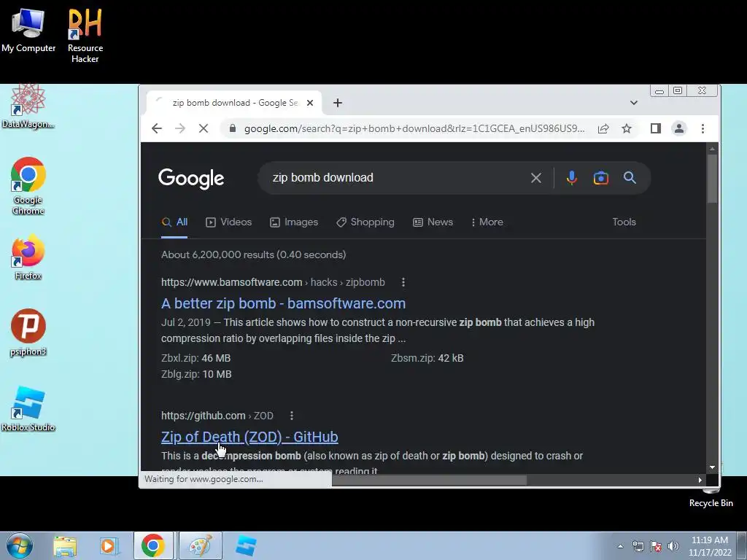Open Windows Explorer from taskbar
This screenshot has height=560, width=747.
(65, 546)
